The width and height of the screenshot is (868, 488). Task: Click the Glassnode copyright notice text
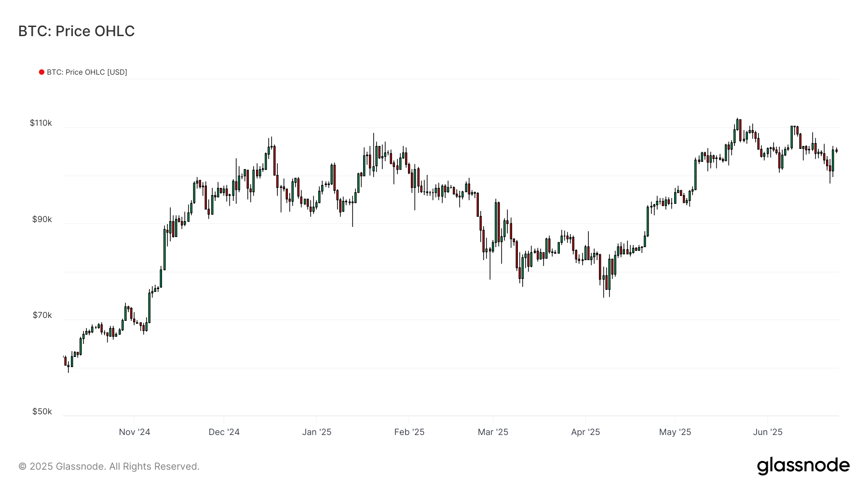[109, 466]
